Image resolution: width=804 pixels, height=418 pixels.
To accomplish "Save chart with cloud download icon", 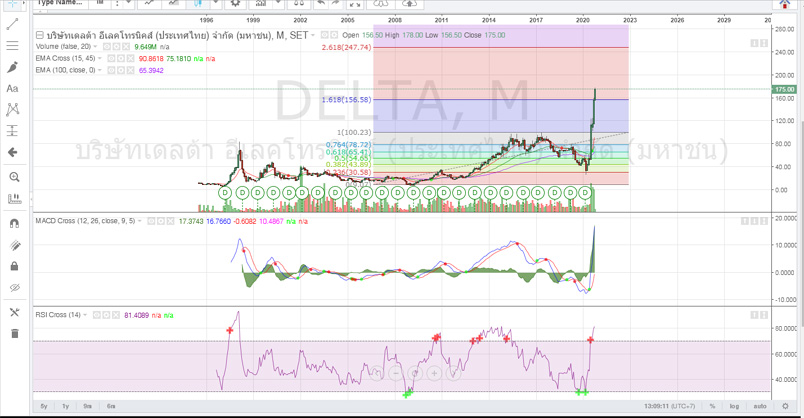I will pyautogui.click(x=380, y=4).
